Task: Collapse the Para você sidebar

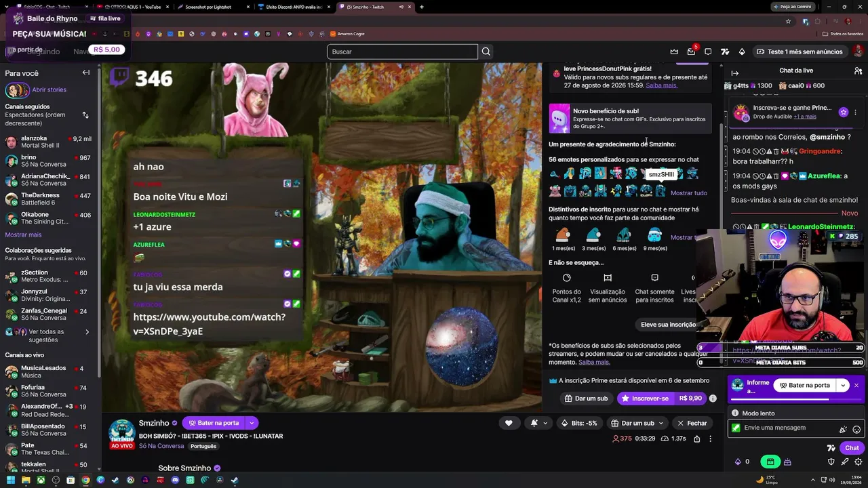Action: 86,73
